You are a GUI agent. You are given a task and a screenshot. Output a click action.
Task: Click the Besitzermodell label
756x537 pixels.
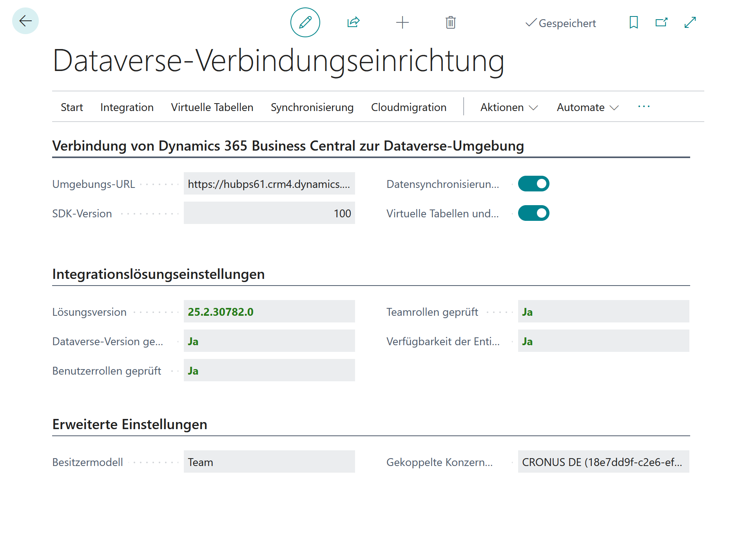(87, 462)
